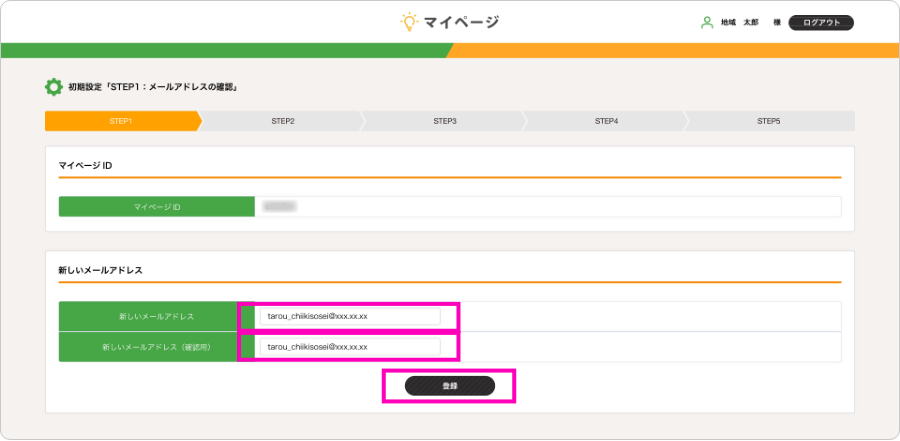Click the マイページ header title text

pyautogui.click(x=461, y=22)
